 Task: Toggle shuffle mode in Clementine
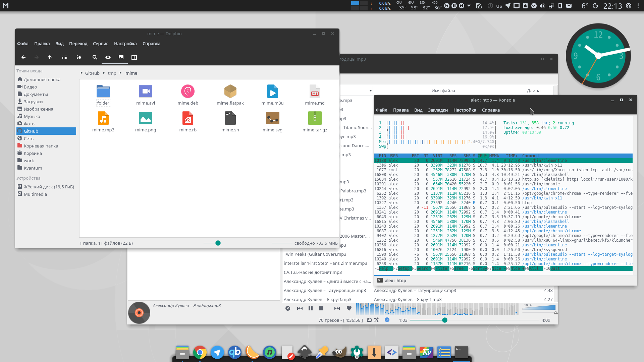tap(376, 320)
